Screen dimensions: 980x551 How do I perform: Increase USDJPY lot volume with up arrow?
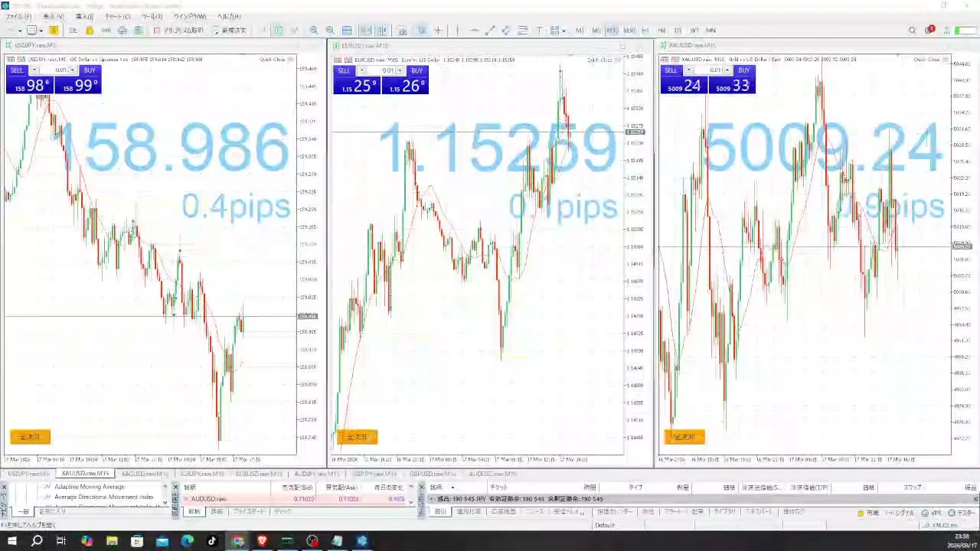[73, 70]
